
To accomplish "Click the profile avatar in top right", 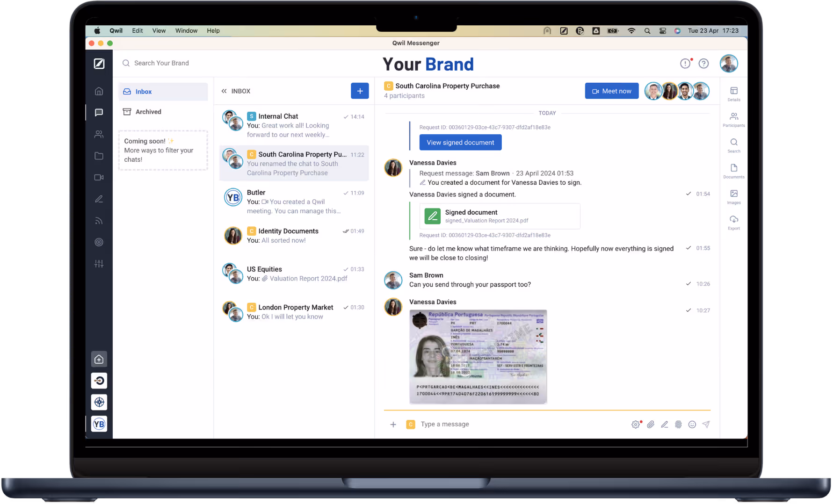I will [x=729, y=64].
